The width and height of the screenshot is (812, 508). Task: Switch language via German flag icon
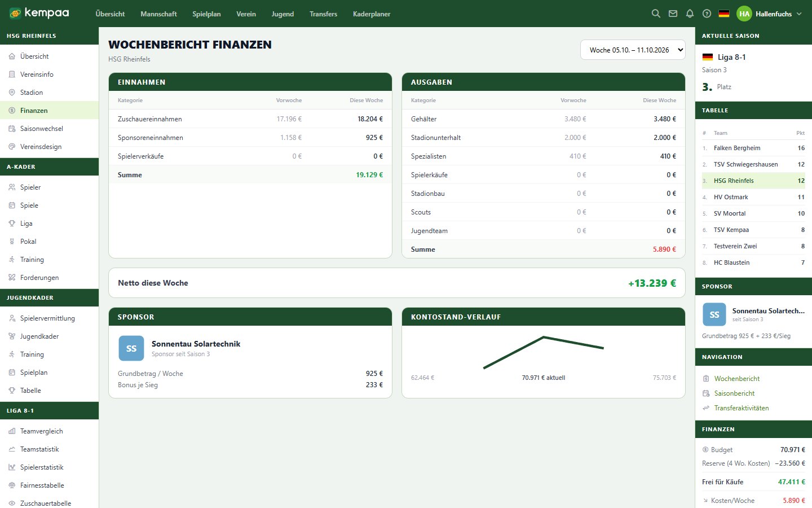(x=724, y=14)
